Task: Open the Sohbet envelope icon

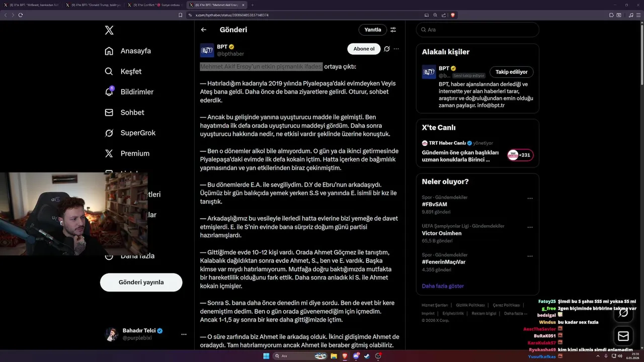Action: [x=109, y=113]
